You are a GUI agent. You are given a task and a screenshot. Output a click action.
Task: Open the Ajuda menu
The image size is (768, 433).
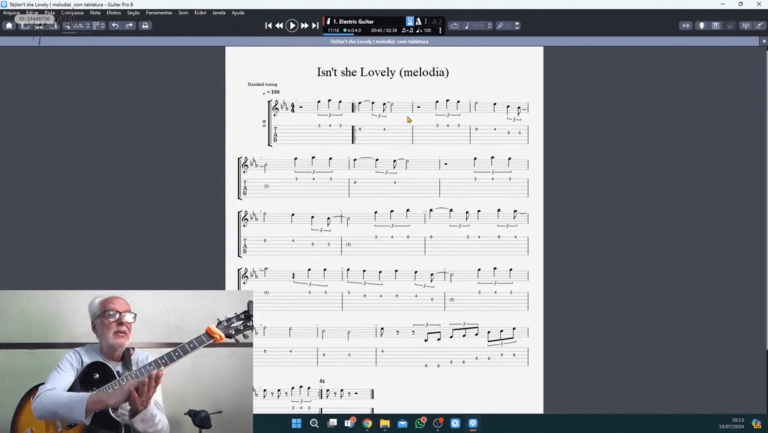(238, 13)
